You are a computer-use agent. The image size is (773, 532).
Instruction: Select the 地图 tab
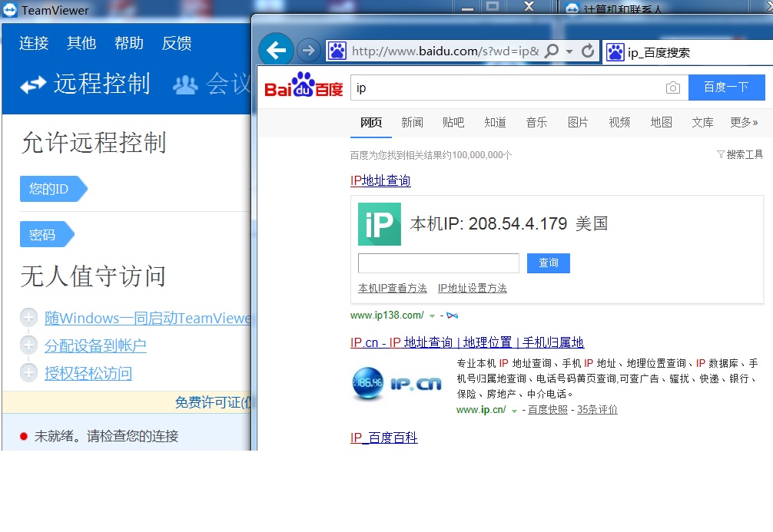point(661,122)
